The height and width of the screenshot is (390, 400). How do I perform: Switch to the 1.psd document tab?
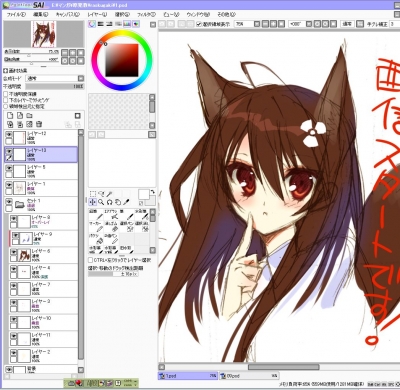188,376
